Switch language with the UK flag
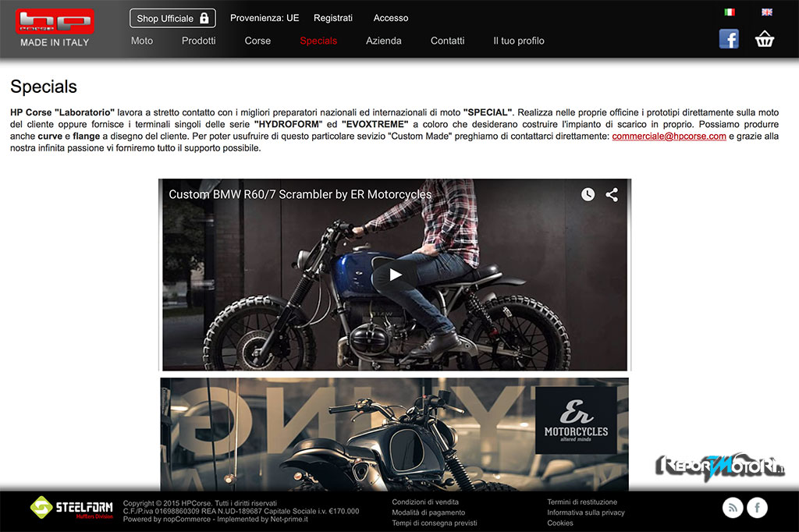 click(766, 12)
